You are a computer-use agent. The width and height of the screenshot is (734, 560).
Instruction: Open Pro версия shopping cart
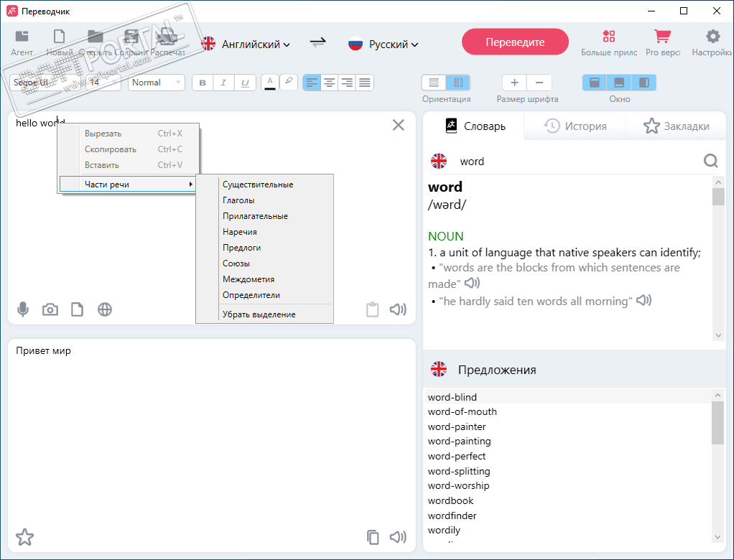pyautogui.click(x=662, y=36)
